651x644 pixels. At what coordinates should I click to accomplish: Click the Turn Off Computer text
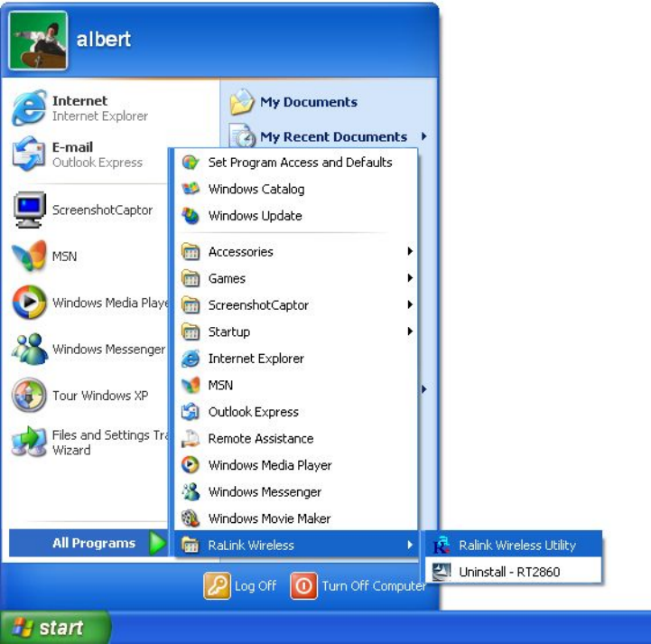[x=374, y=586]
